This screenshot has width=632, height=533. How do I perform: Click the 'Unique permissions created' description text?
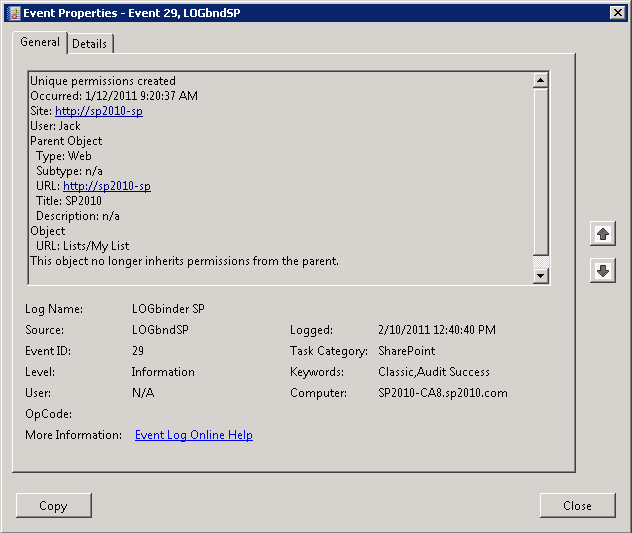coord(102,81)
